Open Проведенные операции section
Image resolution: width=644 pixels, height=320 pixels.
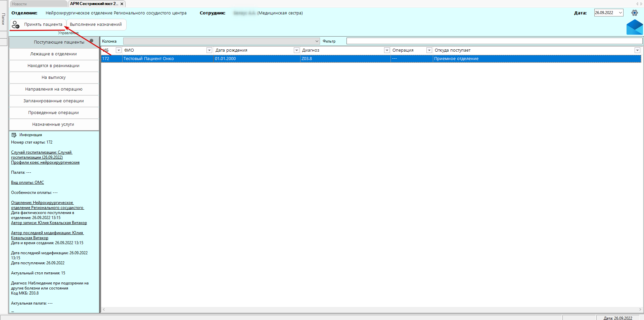point(54,113)
